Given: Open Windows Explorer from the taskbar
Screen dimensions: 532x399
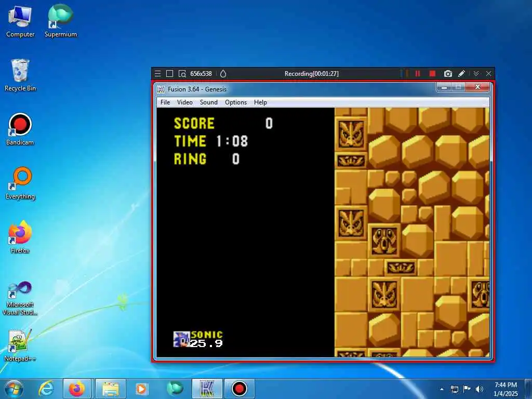Looking at the screenshot, I should click(110, 389).
